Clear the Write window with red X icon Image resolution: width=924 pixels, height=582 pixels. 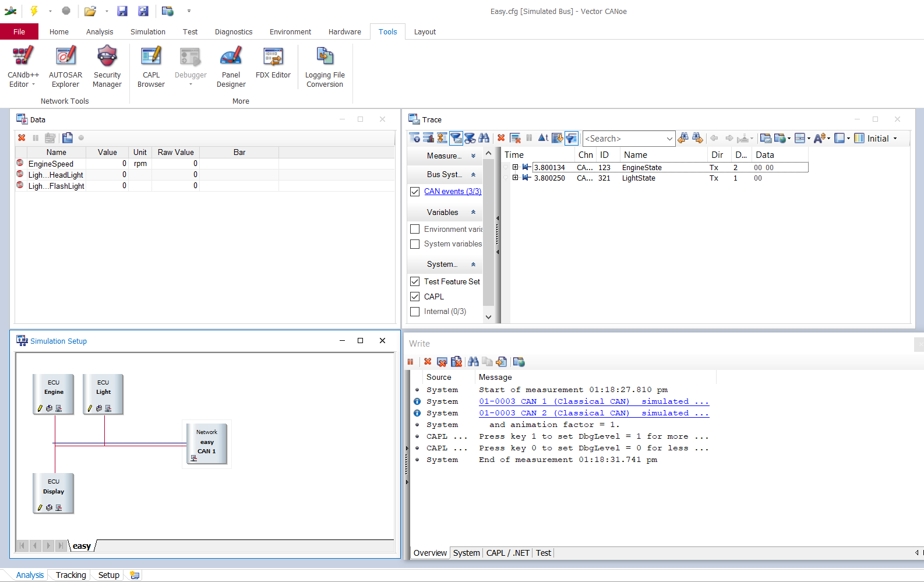click(428, 362)
